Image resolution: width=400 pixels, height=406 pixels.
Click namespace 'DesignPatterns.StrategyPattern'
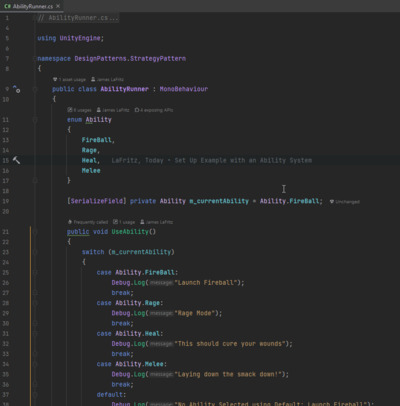pos(130,59)
